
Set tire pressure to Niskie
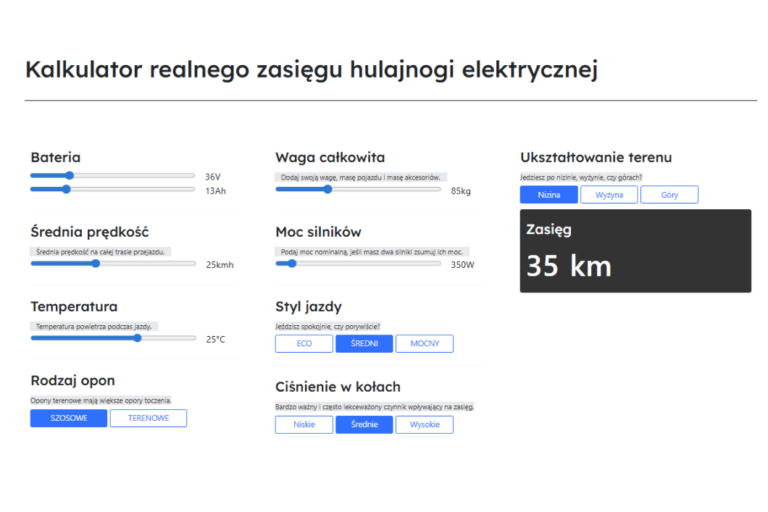click(x=304, y=425)
